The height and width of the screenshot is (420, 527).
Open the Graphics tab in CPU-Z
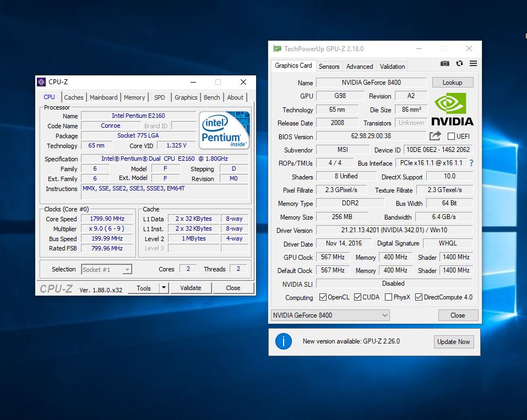pos(186,97)
